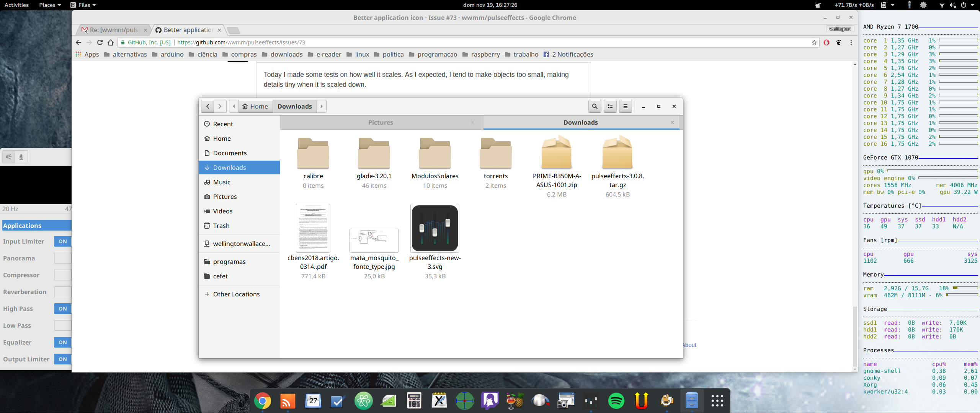This screenshot has width=980, height=413.
Task: Select the PRIME-B350M-A-ASUS-1001.zip archive
Action: (557, 152)
